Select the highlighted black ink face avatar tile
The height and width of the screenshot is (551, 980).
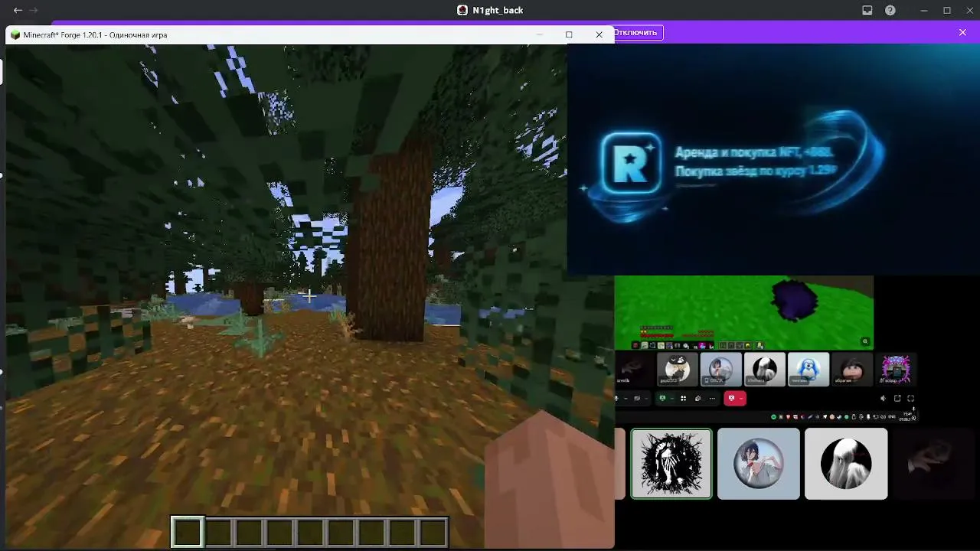pos(671,464)
